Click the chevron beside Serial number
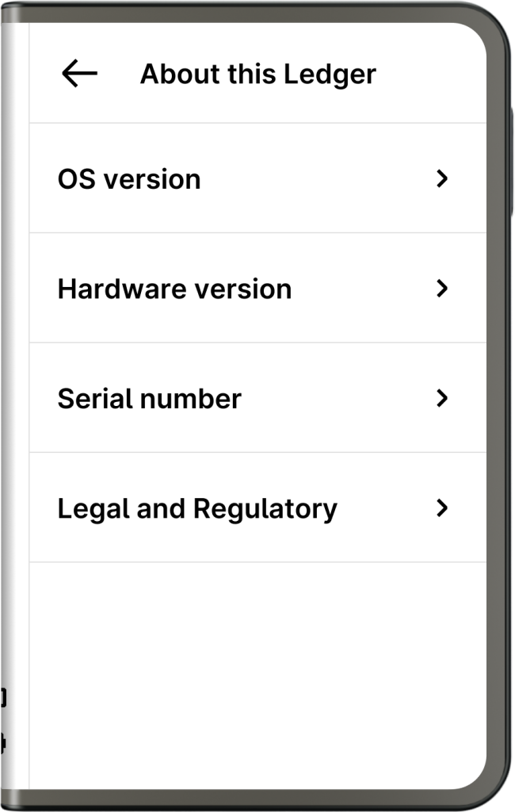Viewport: 515px width, 812px height. point(442,398)
